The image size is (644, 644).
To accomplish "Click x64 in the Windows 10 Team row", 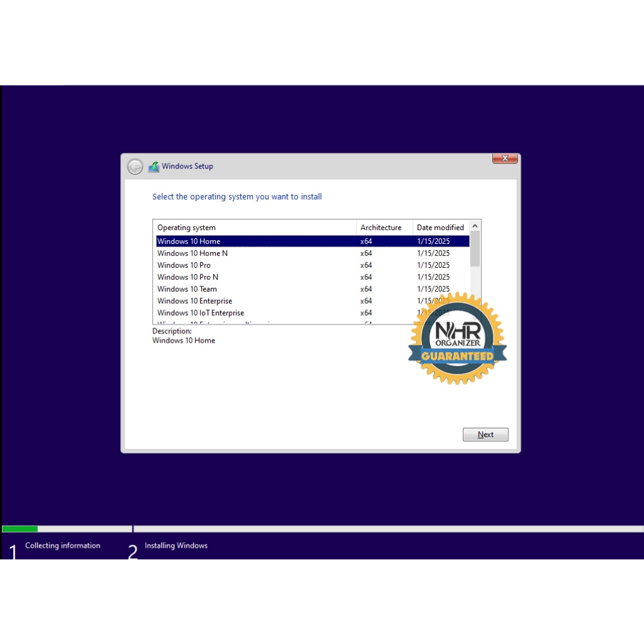I will (x=366, y=289).
